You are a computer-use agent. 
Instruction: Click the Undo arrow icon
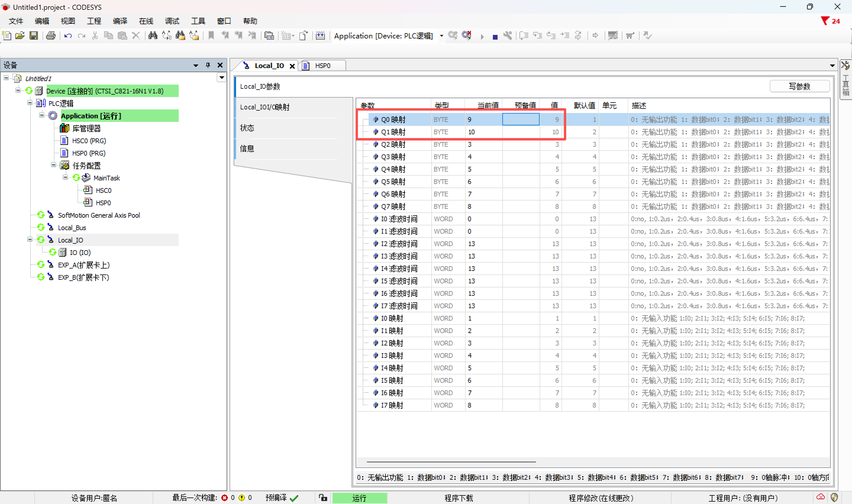[68, 36]
